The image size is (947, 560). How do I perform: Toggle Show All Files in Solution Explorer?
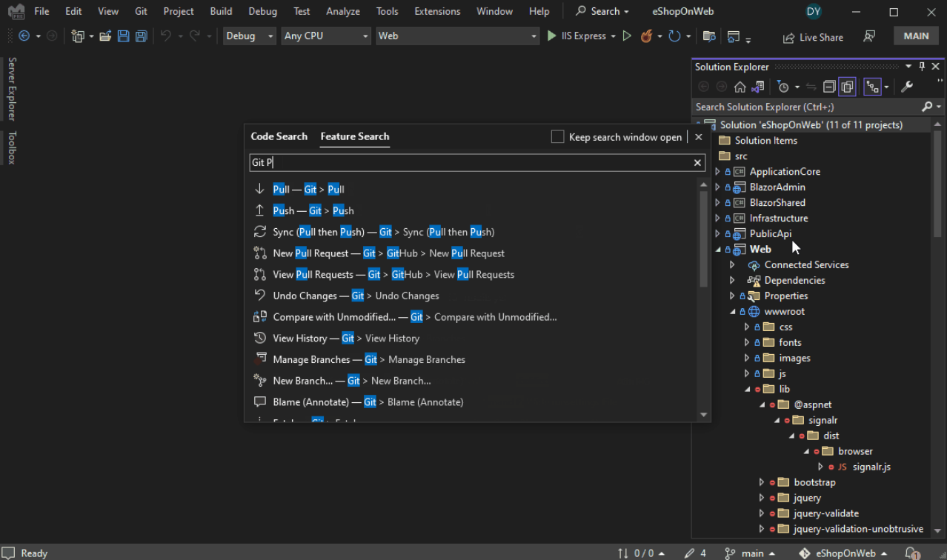[x=847, y=87]
